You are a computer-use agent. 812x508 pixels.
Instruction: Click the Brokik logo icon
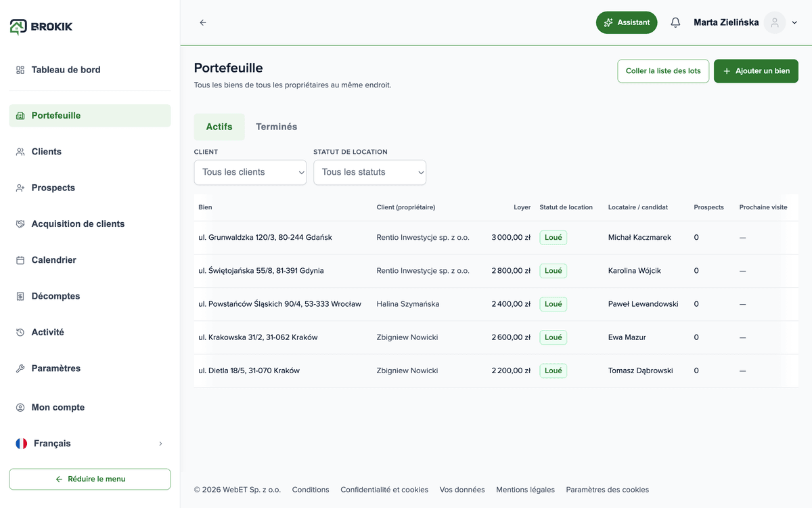[x=18, y=26]
